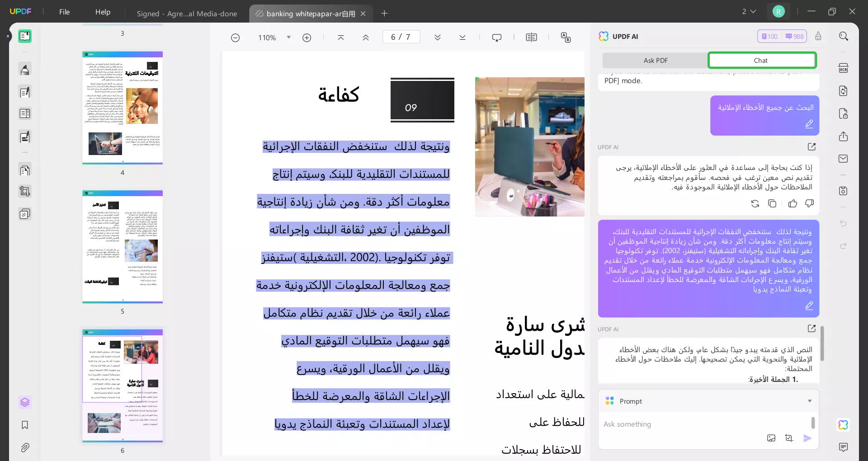Copy the AI chat response
The width and height of the screenshot is (868, 461).
pyautogui.click(x=772, y=203)
